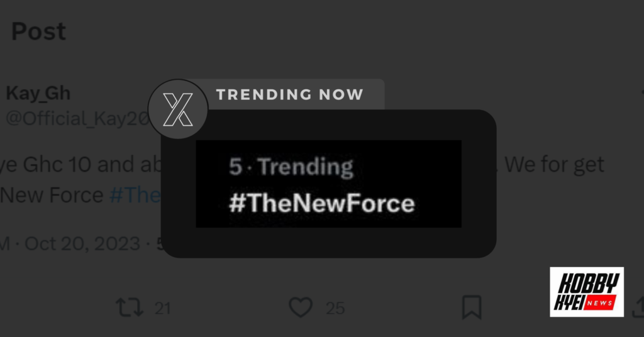Click the Post heading
The height and width of the screenshot is (337, 644).
pyautogui.click(x=38, y=31)
